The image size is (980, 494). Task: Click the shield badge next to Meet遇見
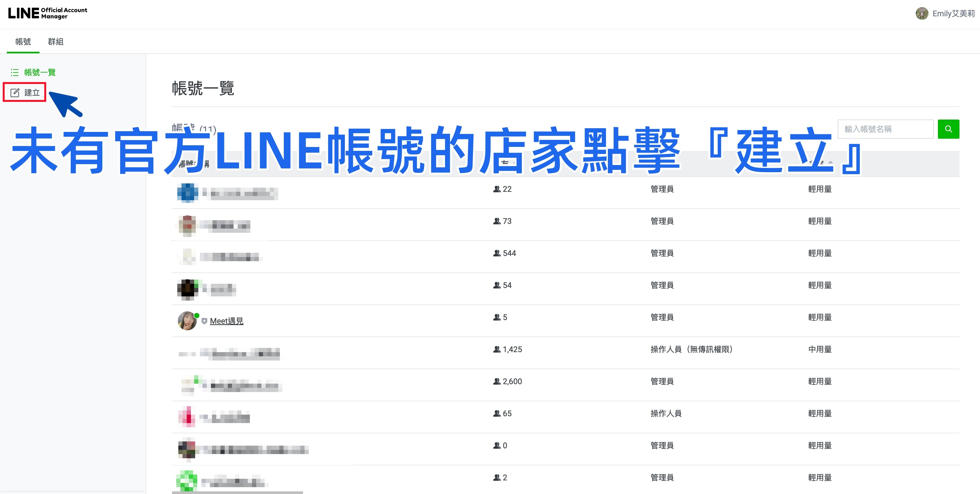point(204,321)
